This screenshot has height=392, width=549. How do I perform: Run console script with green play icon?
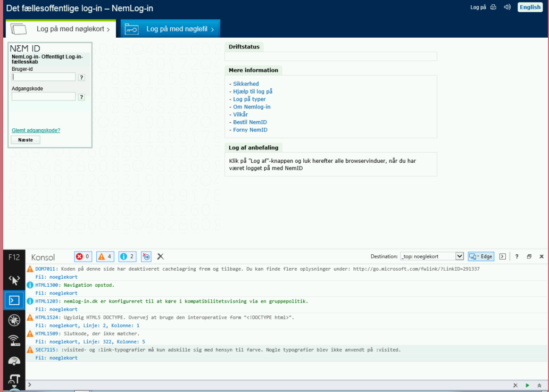click(x=527, y=385)
